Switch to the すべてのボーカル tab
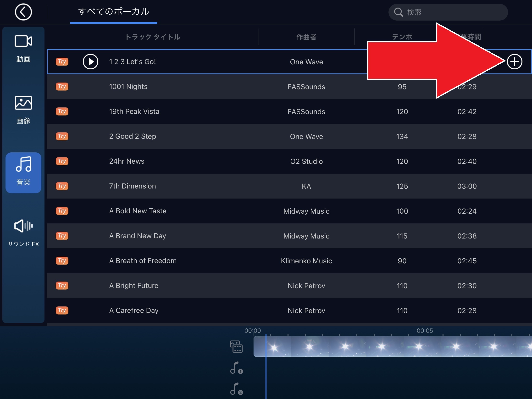Image resolution: width=532 pixels, height=399 pixels. [x=114, y=11]
